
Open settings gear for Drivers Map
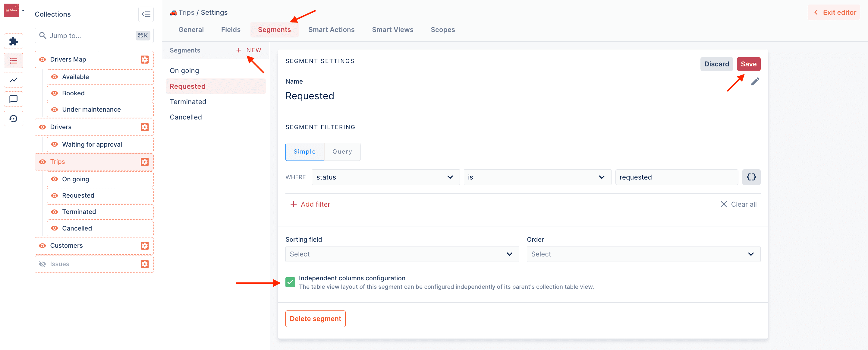point(145,59)
